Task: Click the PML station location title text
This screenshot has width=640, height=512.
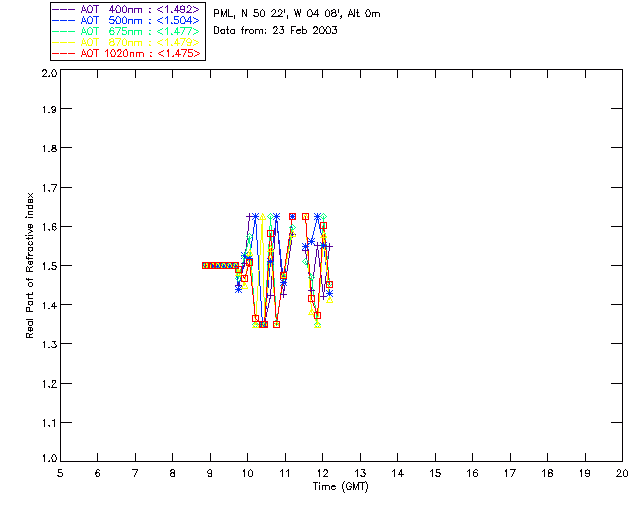Action: [x=297, y=14]
